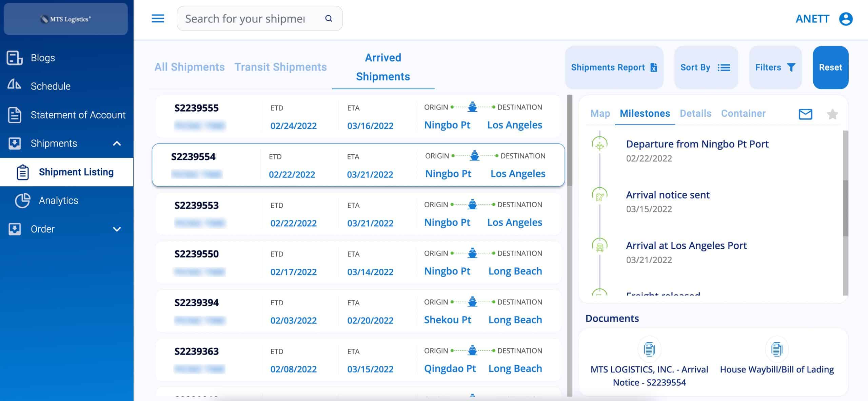Download the Shipments Report
Viewport: 868px width, 401px height.
coord(614,68)
